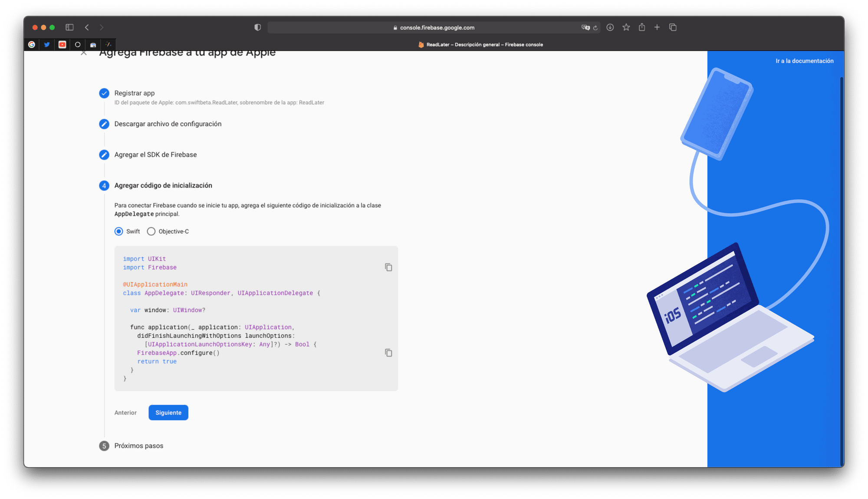Select the Swift radio button

pos(118,231)
